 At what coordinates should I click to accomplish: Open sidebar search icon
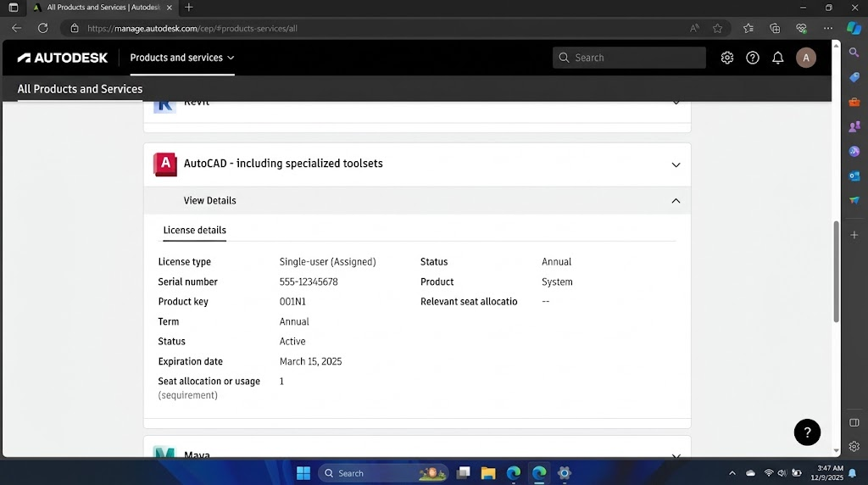pyautogui.click(x=854, y=53)
